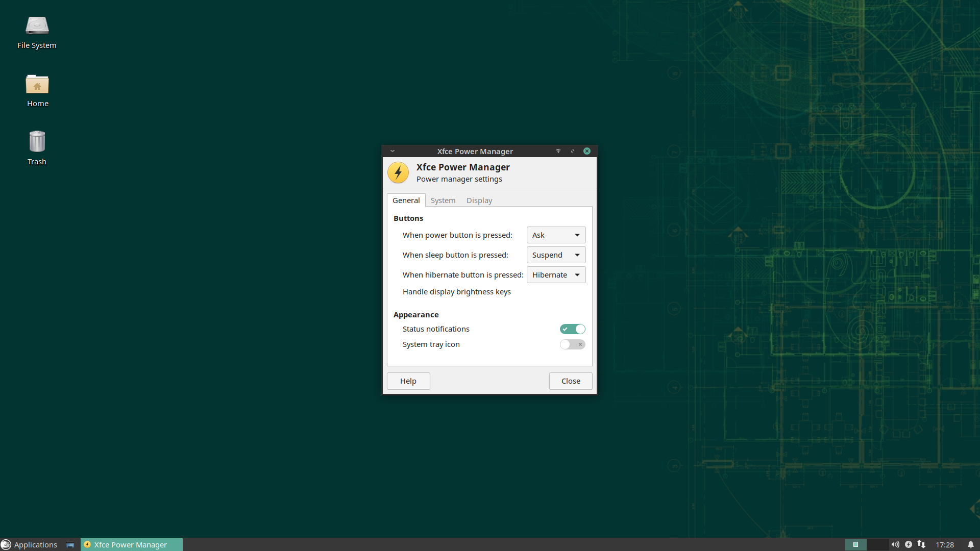This screenshot has height=551, width=980.
Task: Switch to the System tab
Action: [443, 201]
